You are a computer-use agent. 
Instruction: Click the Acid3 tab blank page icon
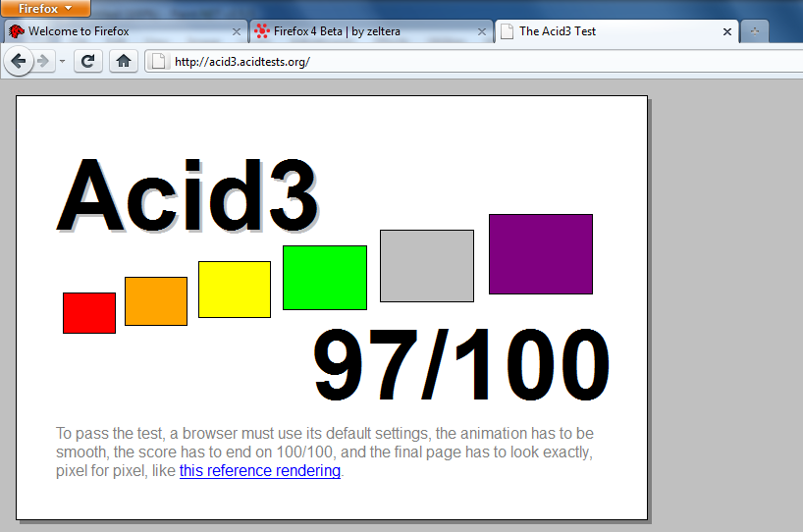coord(507,31)
